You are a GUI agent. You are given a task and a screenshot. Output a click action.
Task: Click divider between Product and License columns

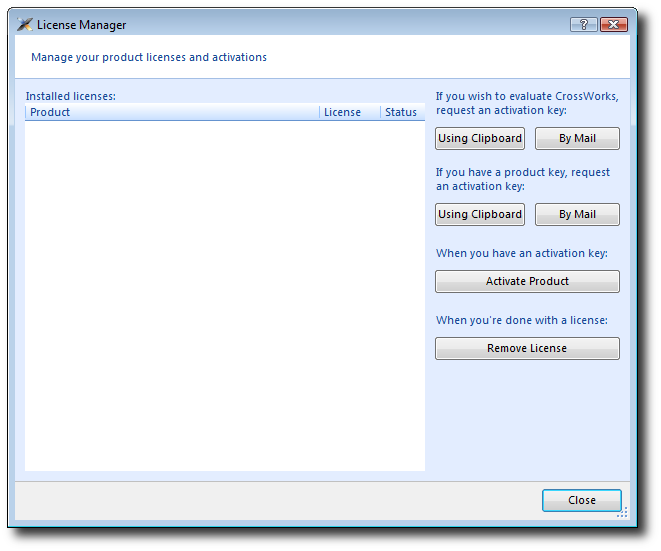[x=319, y=112]
